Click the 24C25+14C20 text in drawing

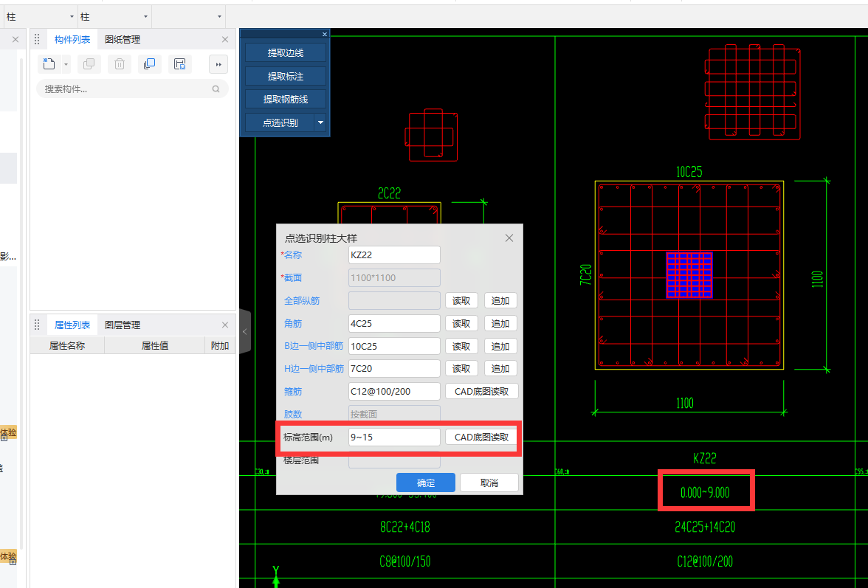coord(705,528)
